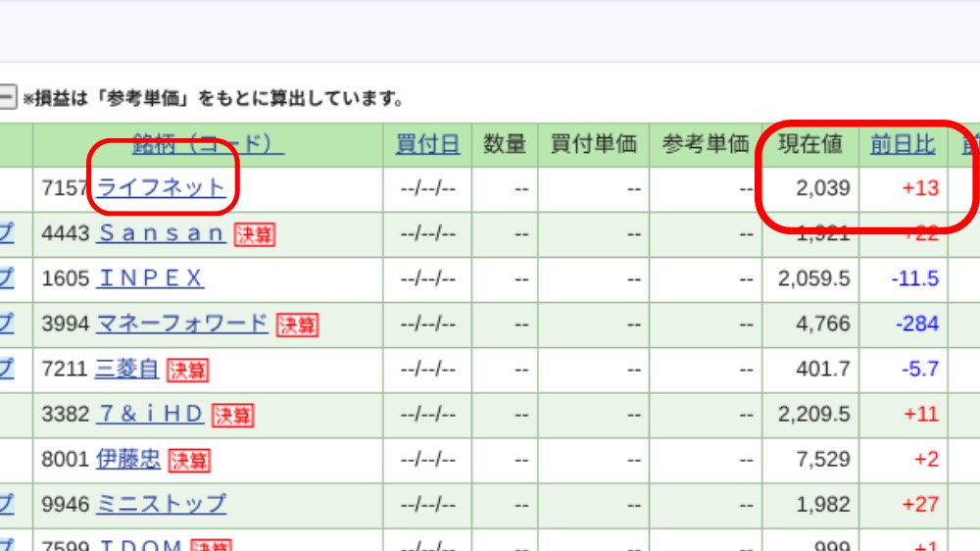Open the INPEX stock link
The image size is (980, 551).
pyautogui.click(x=150, y=278)
